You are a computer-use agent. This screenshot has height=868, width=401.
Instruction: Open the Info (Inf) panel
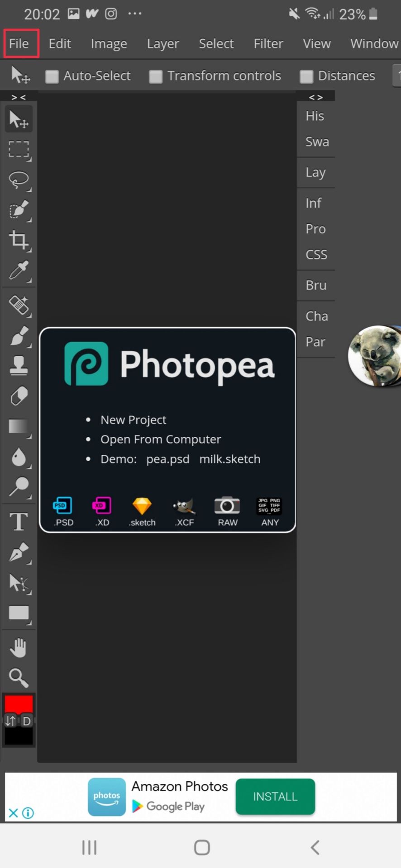point(313,203)
